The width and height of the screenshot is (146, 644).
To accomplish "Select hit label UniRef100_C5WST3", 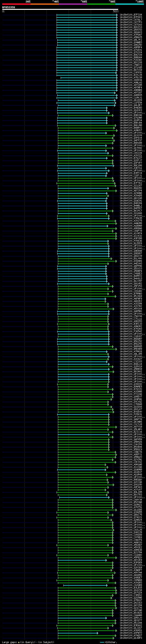I will (x=131, y=65).
